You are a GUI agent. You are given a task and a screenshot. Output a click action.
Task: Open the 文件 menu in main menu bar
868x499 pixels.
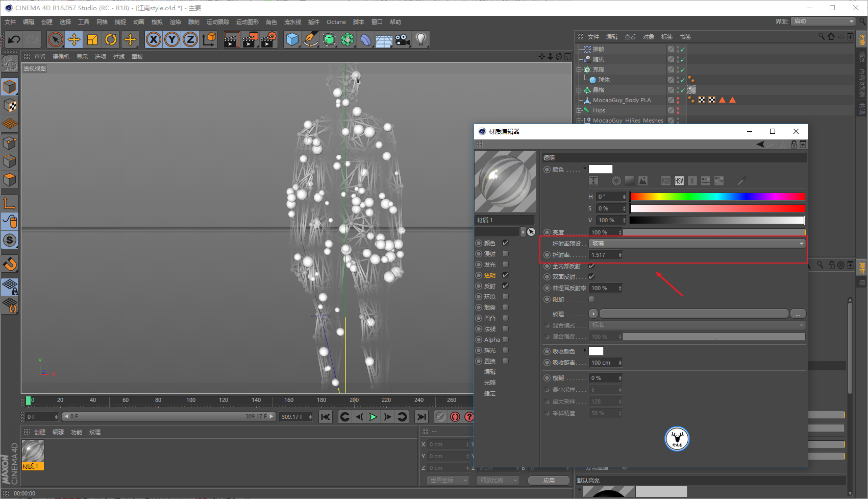tap(10, 22)
